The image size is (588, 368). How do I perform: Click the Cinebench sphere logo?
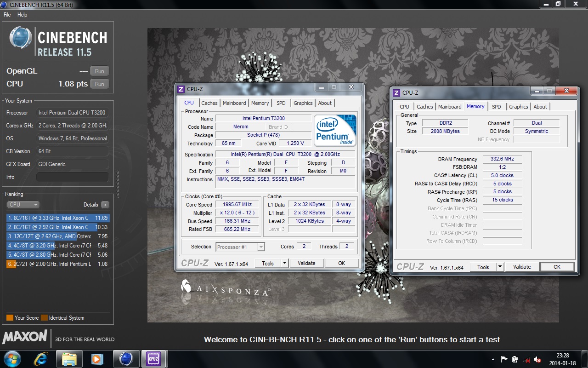point(21,38)
